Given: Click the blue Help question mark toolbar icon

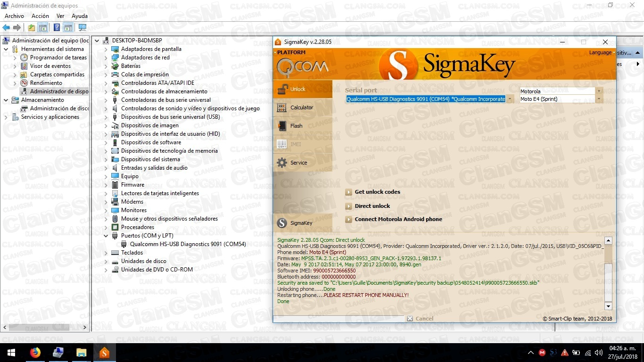Looking at the screenshot, I should (57, 28).
